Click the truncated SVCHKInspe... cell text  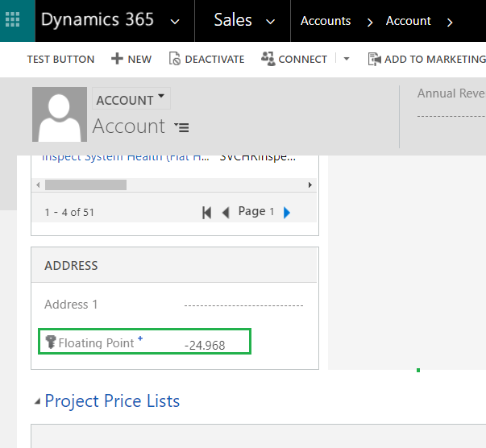[258, 157]
